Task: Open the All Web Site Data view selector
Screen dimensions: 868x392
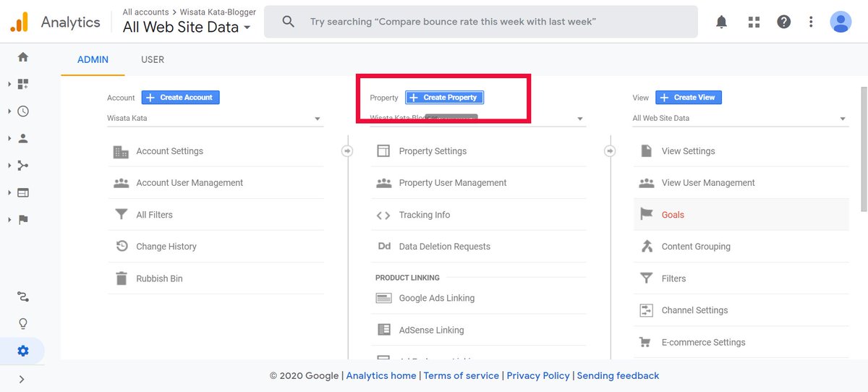Action: (187, 27)
